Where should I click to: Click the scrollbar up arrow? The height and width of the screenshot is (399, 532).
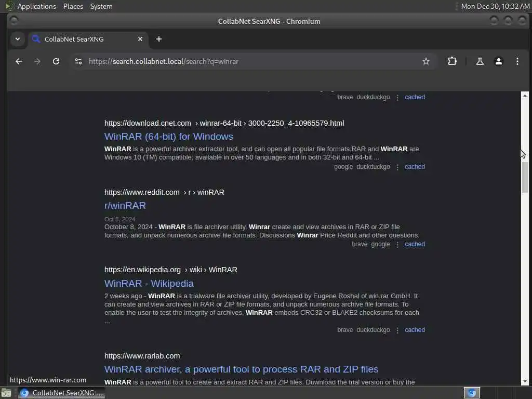[525, 96]
